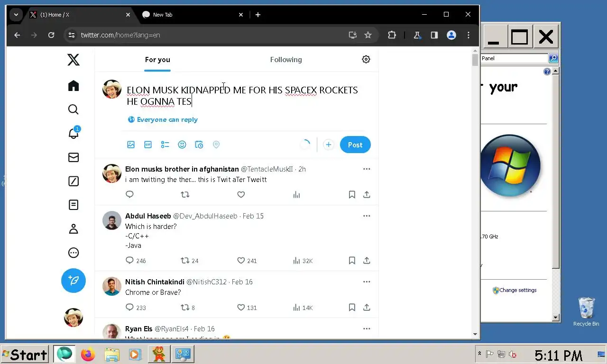Open More circle menu in sidebar
Viewport: 607px width, 364px height.
click(74, 253)
